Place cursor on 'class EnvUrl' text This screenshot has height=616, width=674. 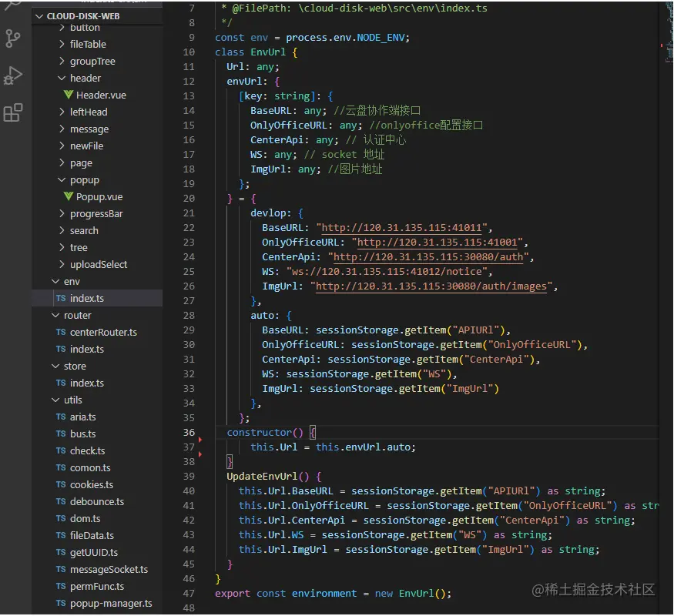pos(250,52)
